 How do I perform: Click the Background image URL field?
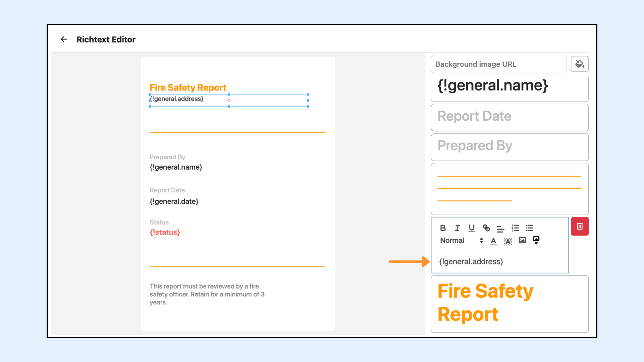(498, 64)
